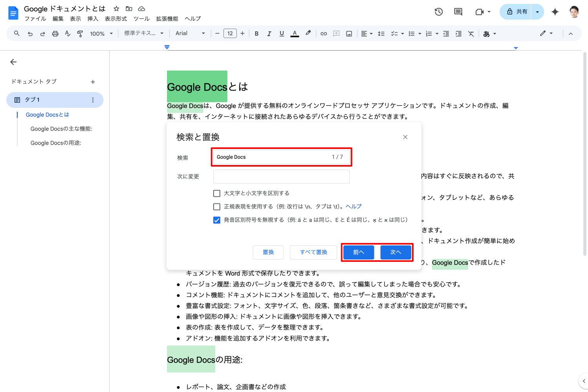This screenshot has height=392, width=588.
Task: Open line and paragraph spacing
Action: click(x=381, y=34)
